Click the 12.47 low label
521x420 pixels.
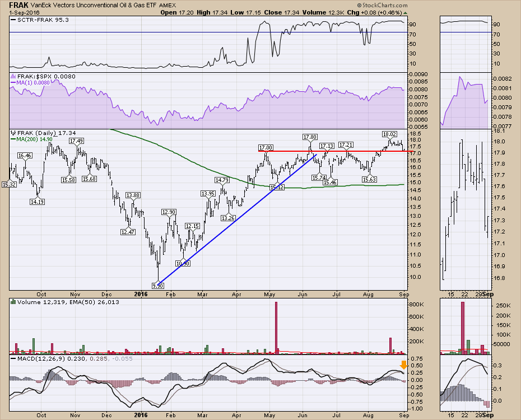click(x=128, y=232)
